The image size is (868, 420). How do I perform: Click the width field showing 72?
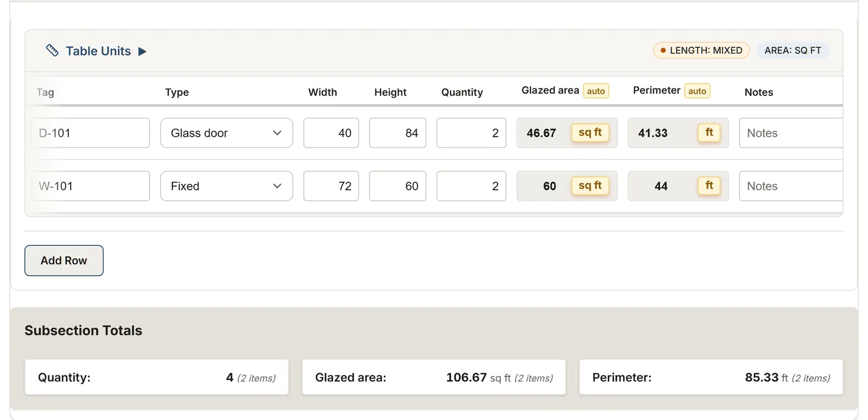point(331,186)
